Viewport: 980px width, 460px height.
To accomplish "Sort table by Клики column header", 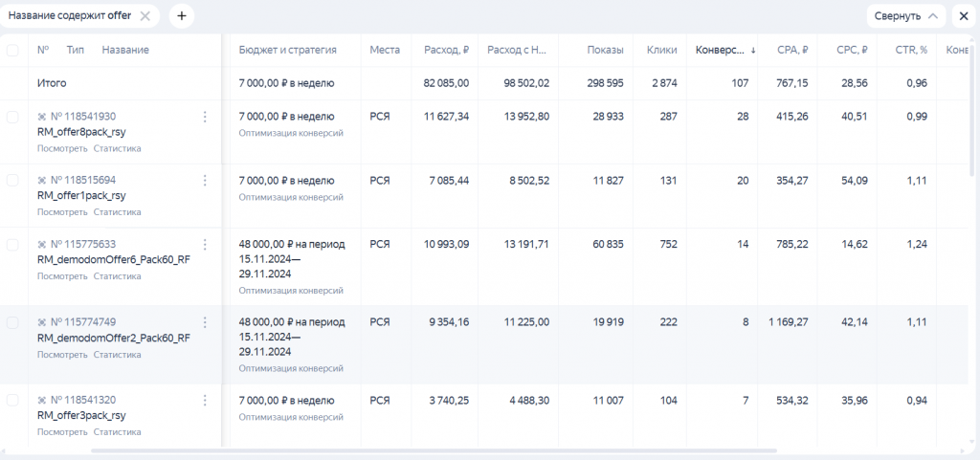I will click(662, 50).
